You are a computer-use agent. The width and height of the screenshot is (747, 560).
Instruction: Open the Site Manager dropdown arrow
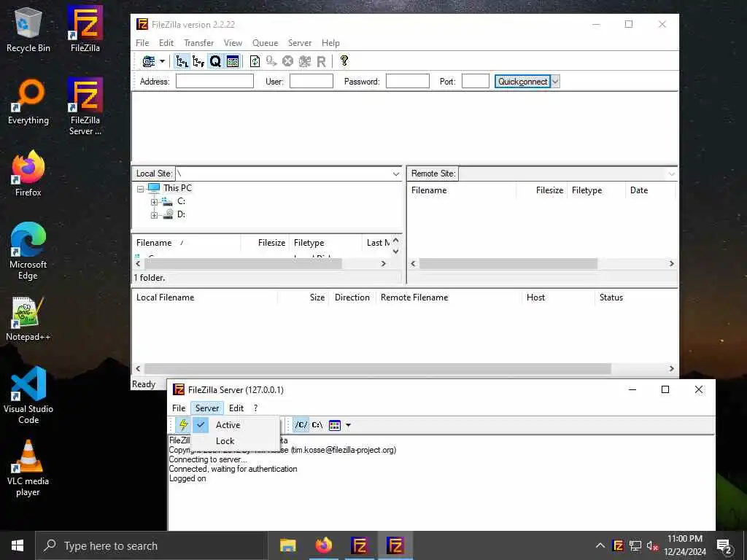[x=162, y=61]
